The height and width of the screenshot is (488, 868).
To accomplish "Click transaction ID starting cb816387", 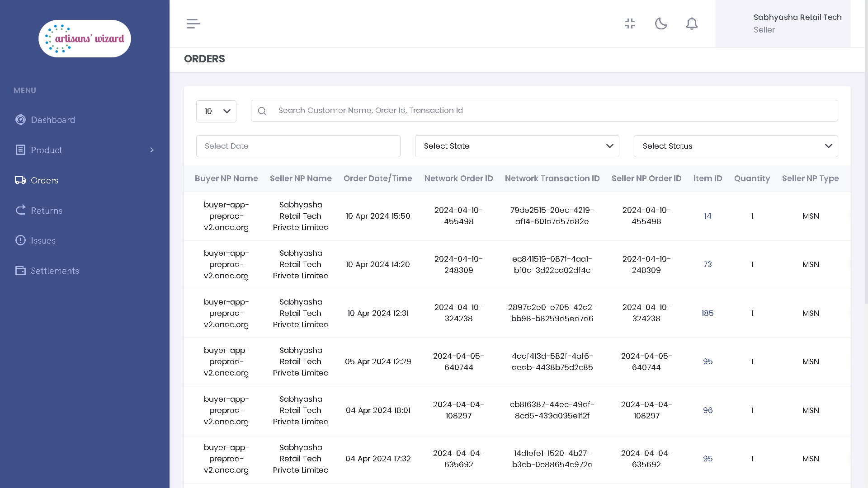I will tap(552, 410).
